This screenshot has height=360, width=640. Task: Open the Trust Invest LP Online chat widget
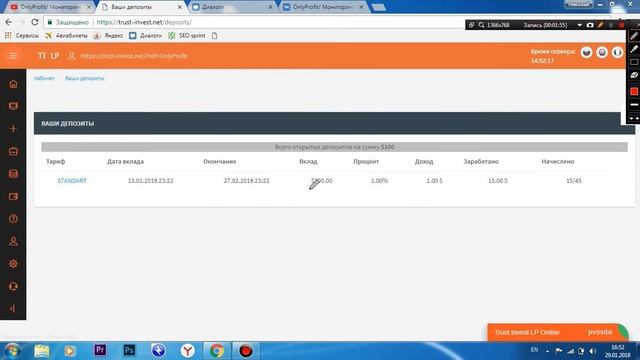[557, 332]
